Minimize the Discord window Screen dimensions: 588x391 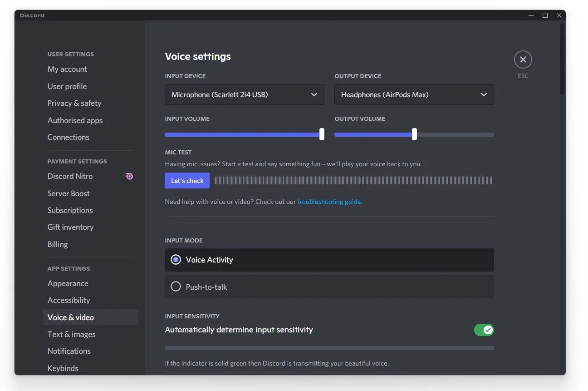click(531, 15)
